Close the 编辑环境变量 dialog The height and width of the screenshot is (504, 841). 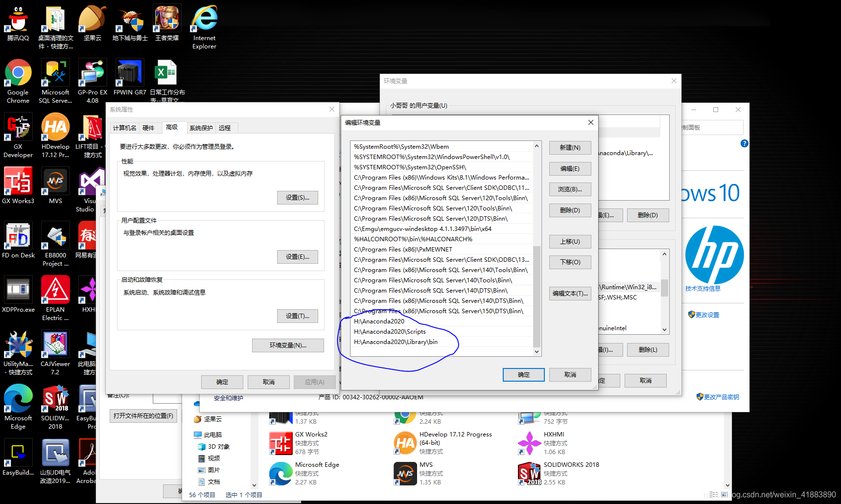click(x=590, y=122)
